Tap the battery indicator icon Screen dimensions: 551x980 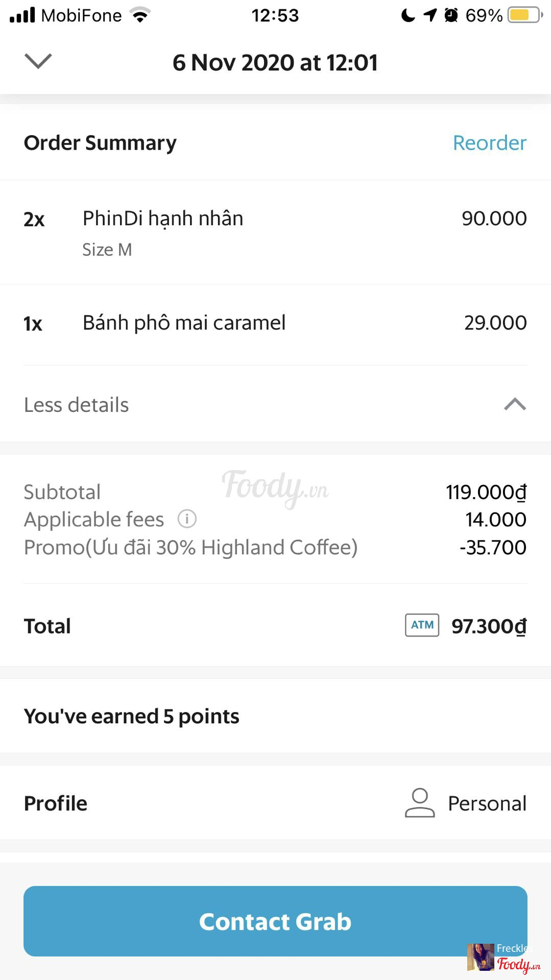(524, 15)
